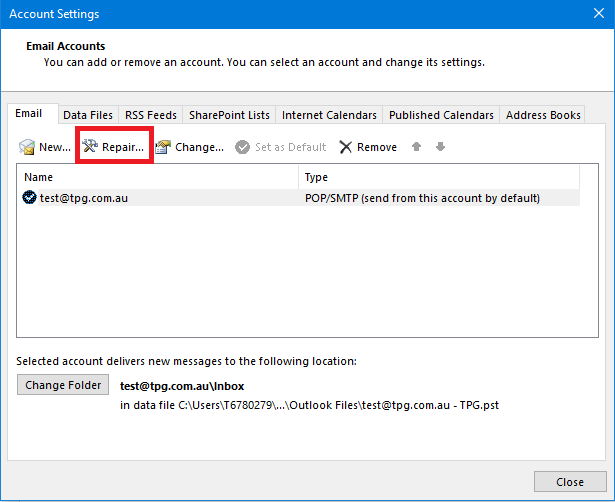Image resolution: width=615 pixels, height=502 pixels.
Task: Click the Name column header
Action: tap(158, 177)
